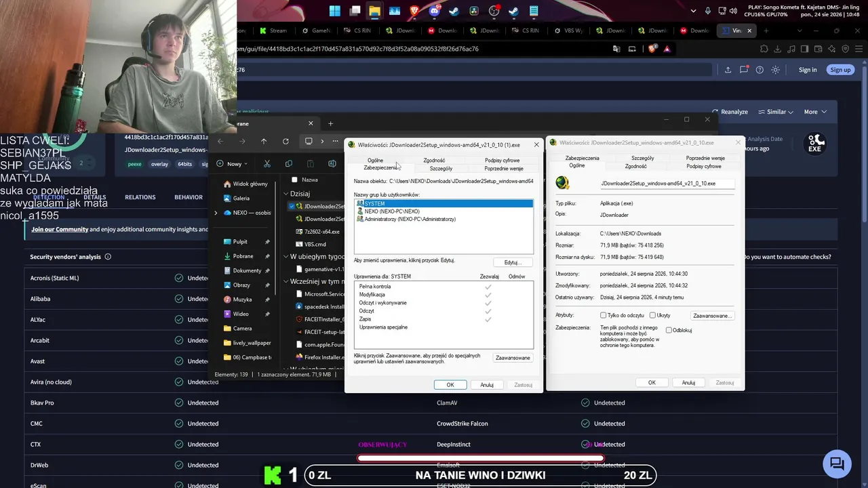The width and height of the screenshot is (868, 488).
Task: Tick the Ukryty attribute checkbox
Action: [x=652, y=315]
